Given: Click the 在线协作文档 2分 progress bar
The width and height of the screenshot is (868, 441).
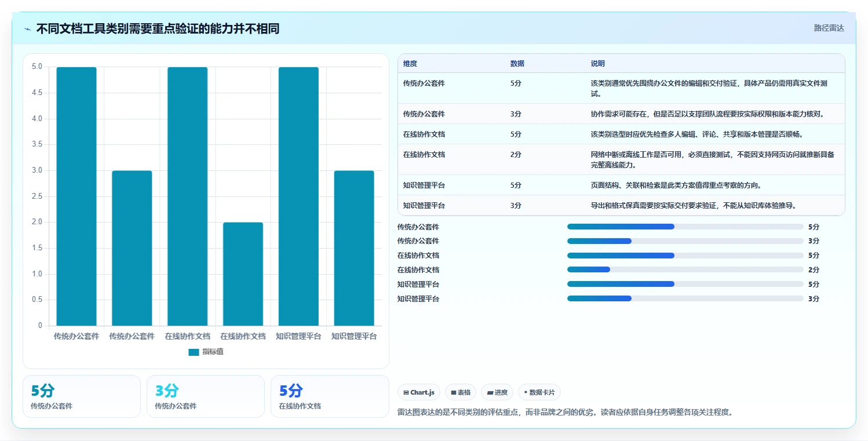Looking at the screenshot, I should pos(685,269).
